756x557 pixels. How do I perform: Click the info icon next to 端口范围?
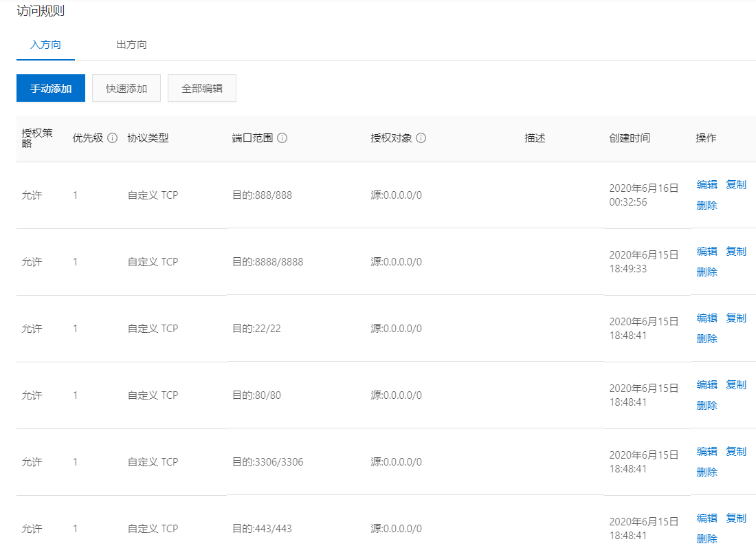[x=282, y=138]
